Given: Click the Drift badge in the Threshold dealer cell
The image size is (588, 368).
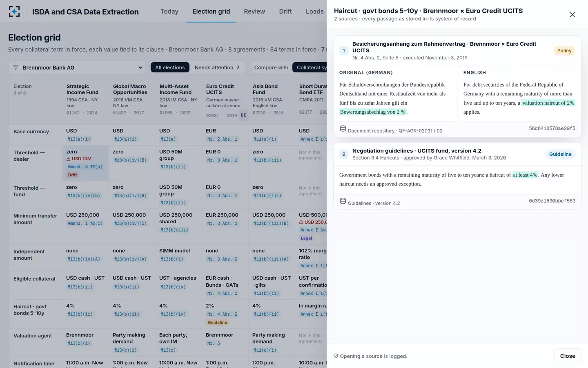Looking at the screenshot, I should click(x=73, y=175).
